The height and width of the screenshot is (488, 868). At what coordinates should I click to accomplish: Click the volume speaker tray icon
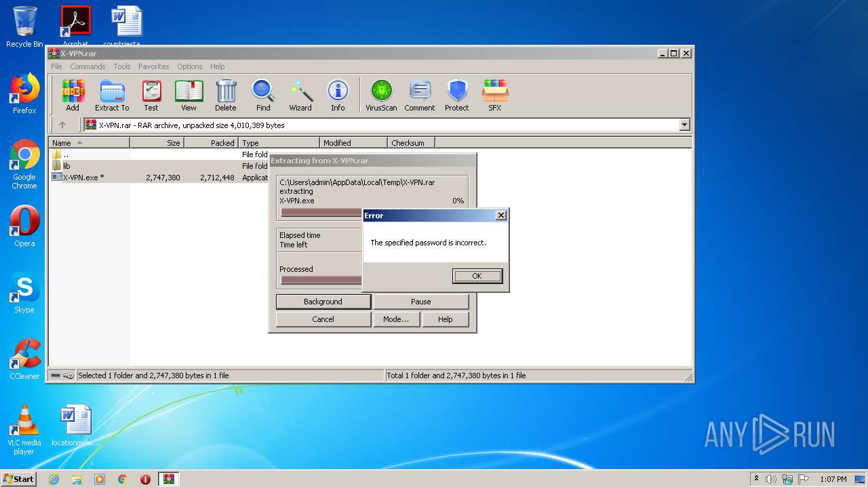[x=770, y=479]
